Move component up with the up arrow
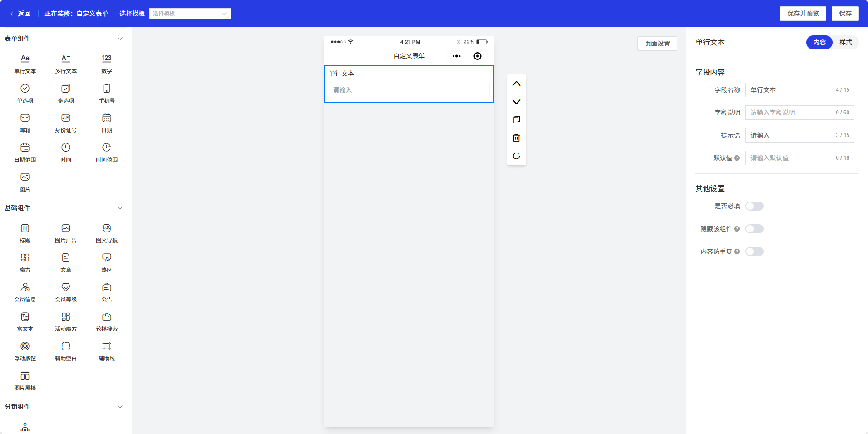868x434 pixels. point(516,84)
